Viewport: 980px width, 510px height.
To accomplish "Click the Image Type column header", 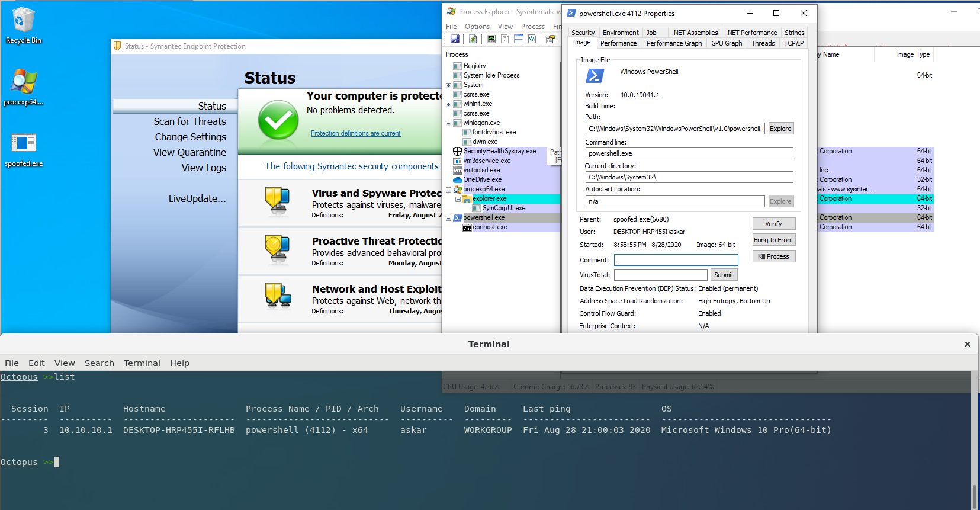I will point(913,54).
